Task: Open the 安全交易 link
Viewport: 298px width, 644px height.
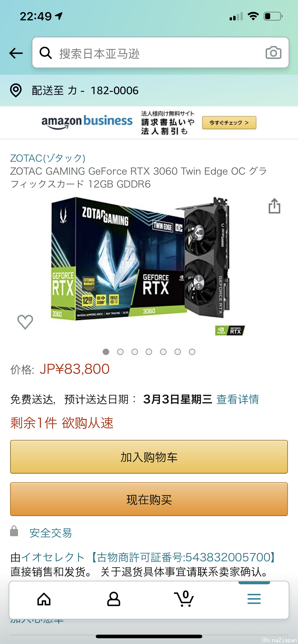Action: [x=51, y=533]
